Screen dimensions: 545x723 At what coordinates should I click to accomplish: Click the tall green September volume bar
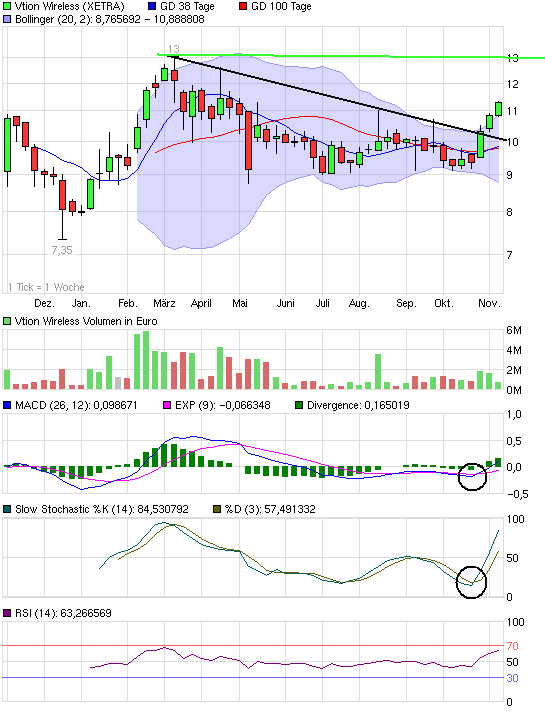pyautogui.click(x=378, y=372)
